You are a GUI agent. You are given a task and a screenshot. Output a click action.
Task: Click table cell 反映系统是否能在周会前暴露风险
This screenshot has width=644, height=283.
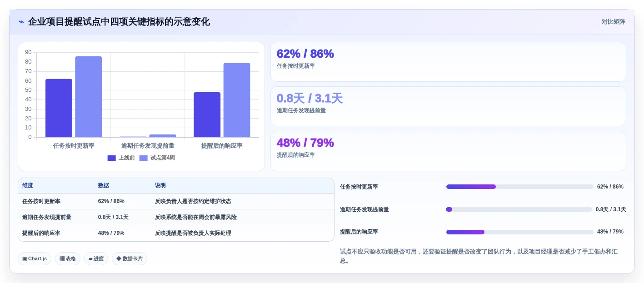click(196, 217)
